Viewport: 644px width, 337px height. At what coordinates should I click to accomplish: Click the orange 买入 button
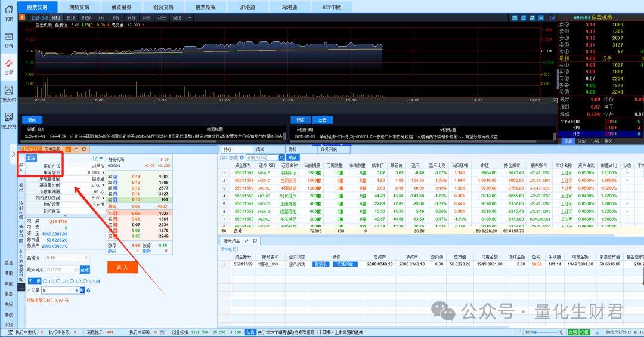pos(122,267)
